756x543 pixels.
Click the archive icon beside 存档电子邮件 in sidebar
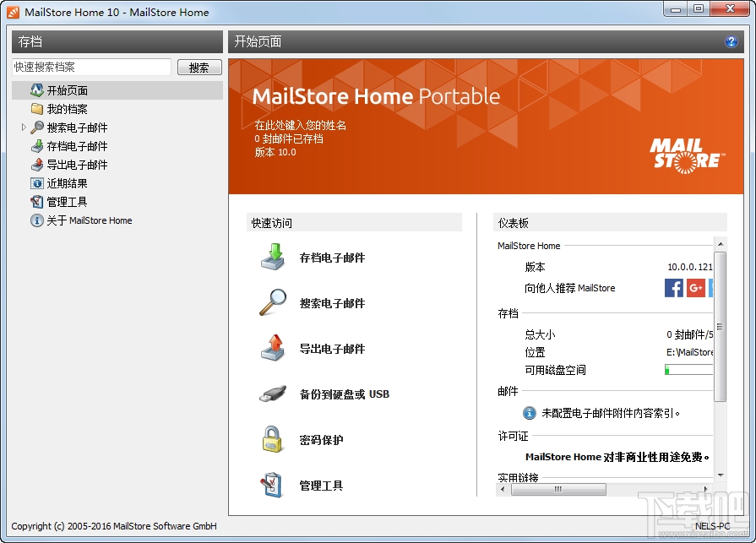pyautogui.click(x=36, y=146)
